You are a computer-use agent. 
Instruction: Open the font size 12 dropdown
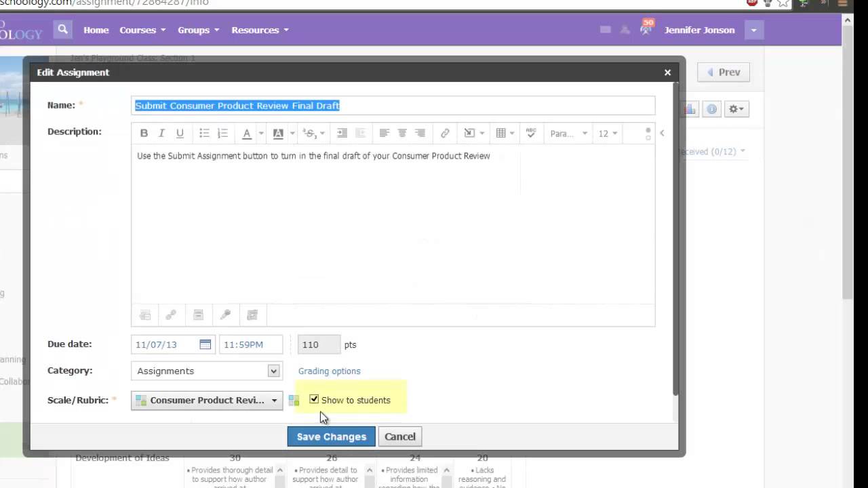608,134
